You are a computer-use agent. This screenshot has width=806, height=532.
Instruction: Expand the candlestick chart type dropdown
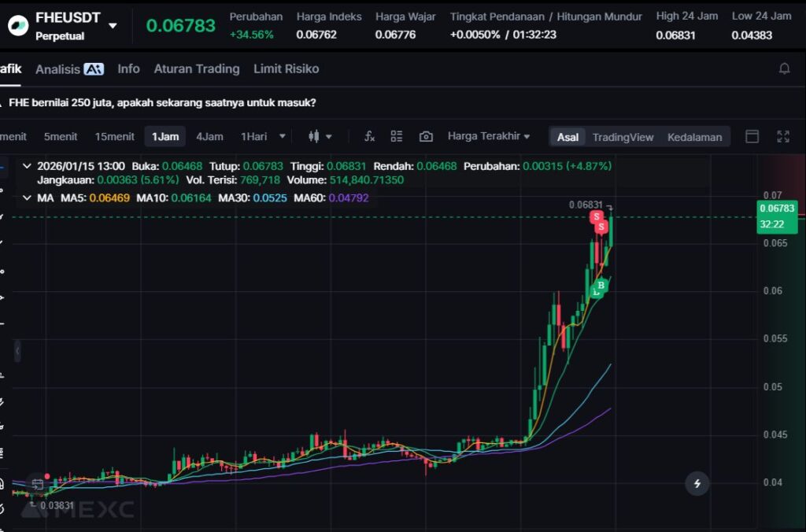320,136
